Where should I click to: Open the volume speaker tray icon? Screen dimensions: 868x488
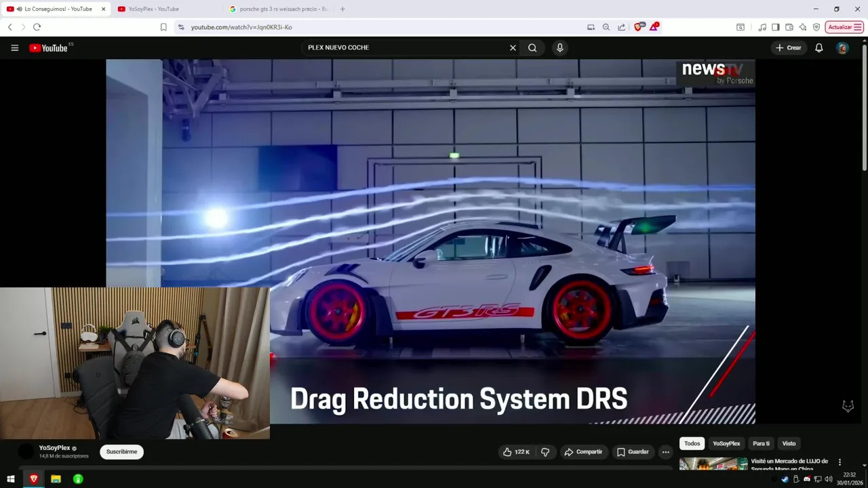tap(828, 479)
